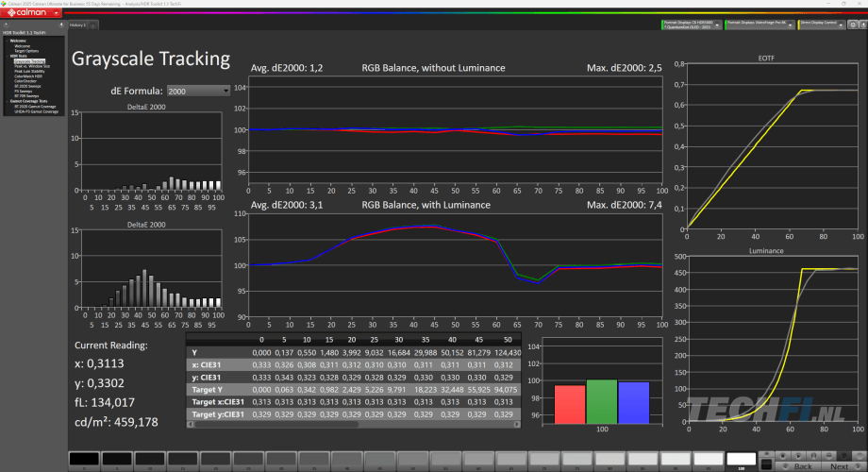
Task: Select the 25% grayscale patch
Action: point(248,459)
